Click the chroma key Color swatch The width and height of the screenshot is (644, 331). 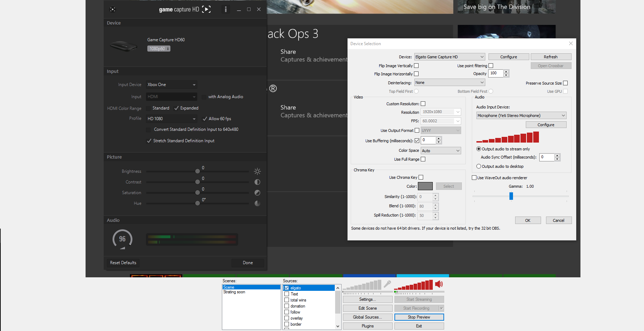(x=425, y=186)
